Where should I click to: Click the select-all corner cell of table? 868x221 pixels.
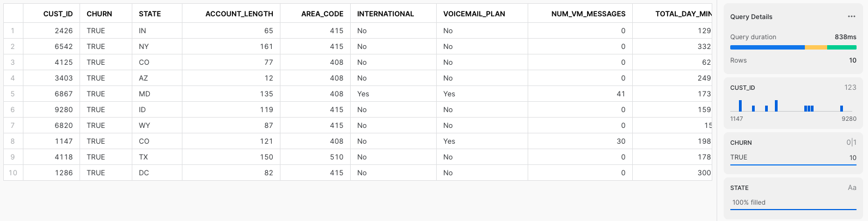pos(13,14)
